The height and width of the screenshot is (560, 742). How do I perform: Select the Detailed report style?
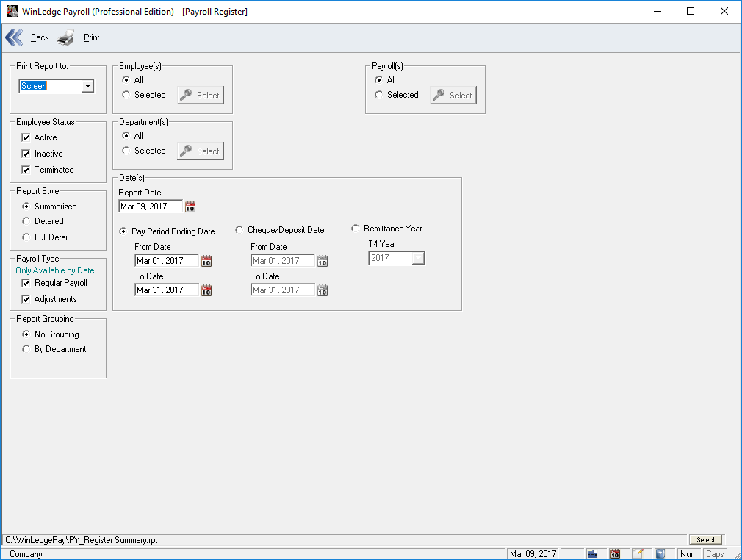26,221
